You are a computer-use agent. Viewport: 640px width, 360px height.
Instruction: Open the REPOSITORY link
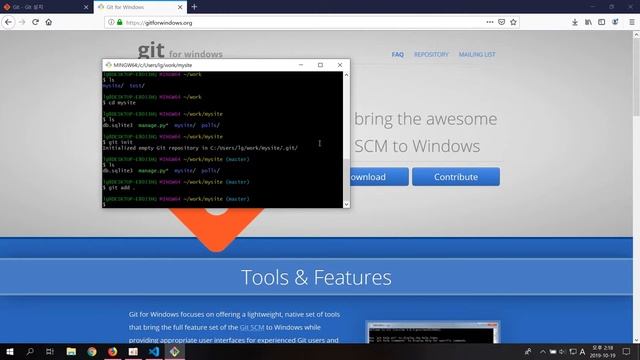[x=431, y=54]
